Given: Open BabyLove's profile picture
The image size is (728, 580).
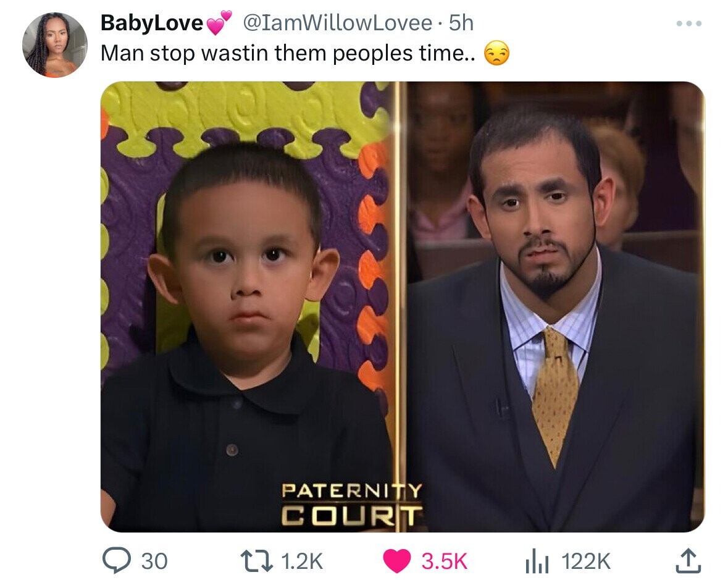Looking at the screenshot, I should pos(55,45).
